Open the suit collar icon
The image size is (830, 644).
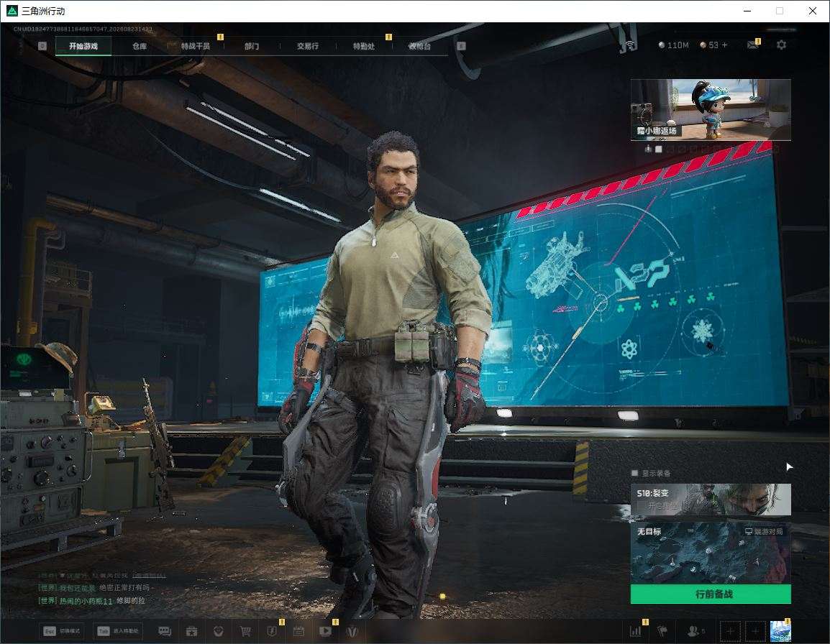click(352, 631)
